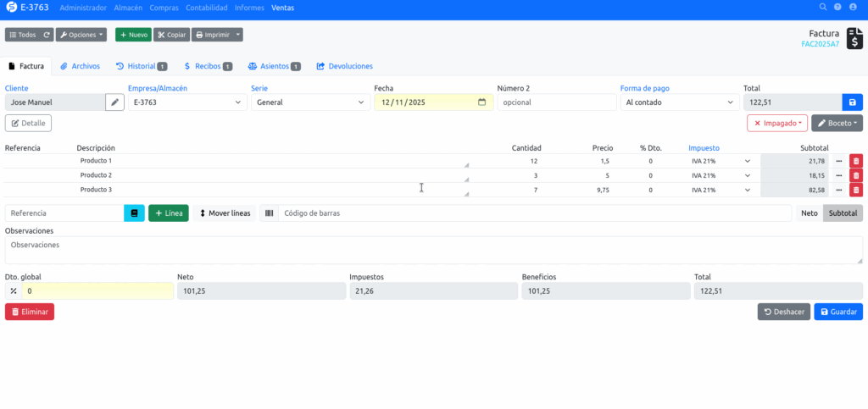The height and width of the screenshot is (409, 868).
Task: Delete the Producto 3 line with trash icon
Action: pyautogui.click(x=855, y=190)
